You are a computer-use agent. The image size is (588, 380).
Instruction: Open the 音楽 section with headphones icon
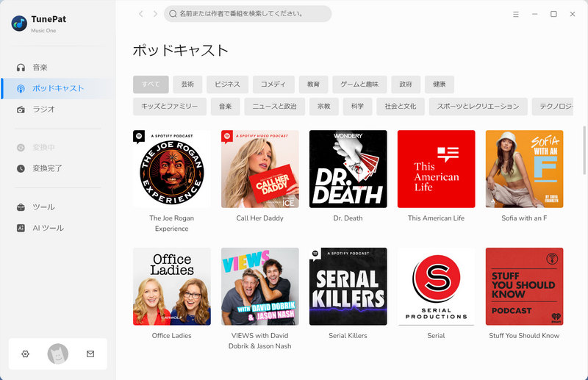point(21,68)
